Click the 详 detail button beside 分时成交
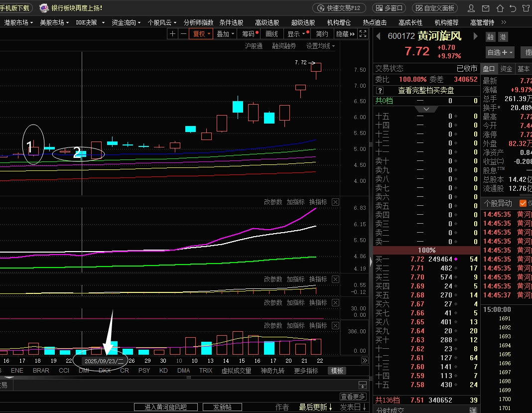Screen dimensions: 532x413 [473, 410]
